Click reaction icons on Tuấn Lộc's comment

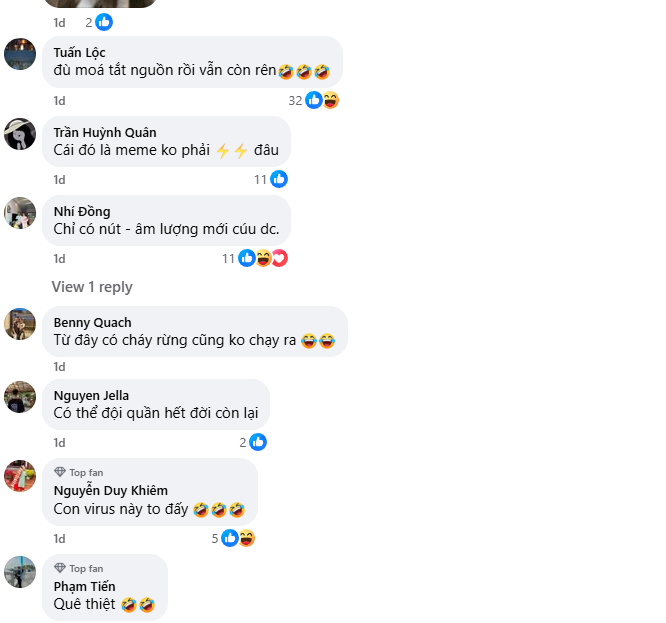click(321, 100)
